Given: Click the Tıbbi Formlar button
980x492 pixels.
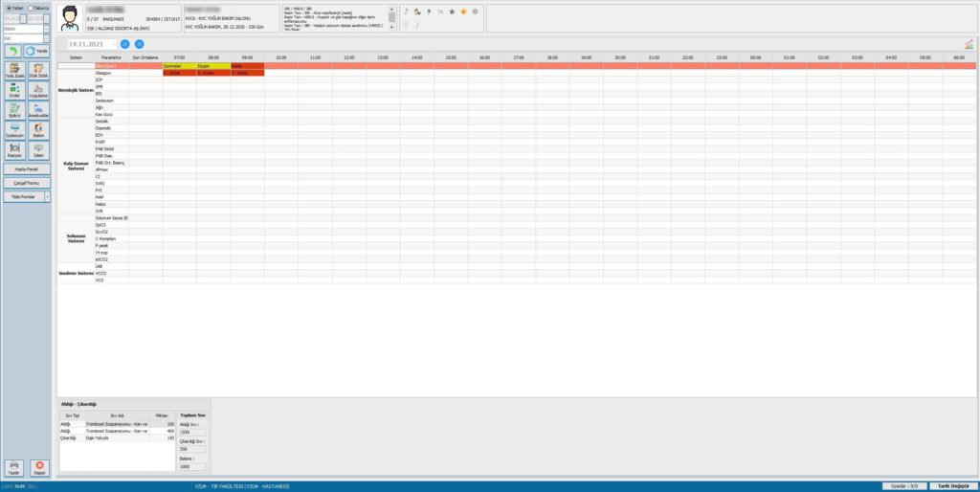Looking at the screenshot, I should point(24,196).
